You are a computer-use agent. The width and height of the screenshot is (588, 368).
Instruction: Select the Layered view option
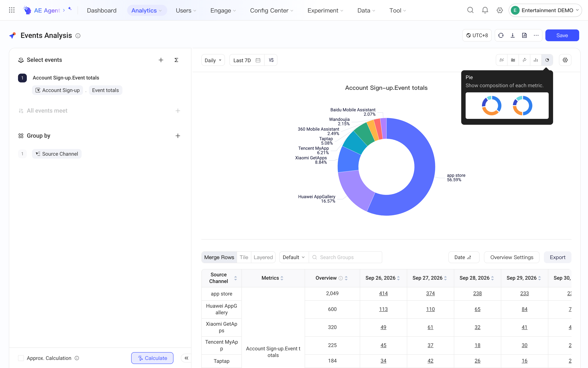coord(263,257)
